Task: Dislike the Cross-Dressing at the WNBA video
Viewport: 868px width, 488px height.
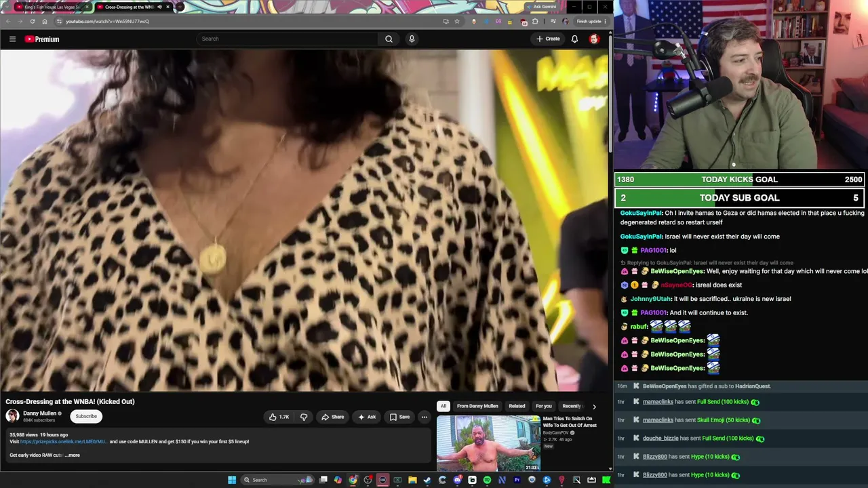Action: pos(304,417)
